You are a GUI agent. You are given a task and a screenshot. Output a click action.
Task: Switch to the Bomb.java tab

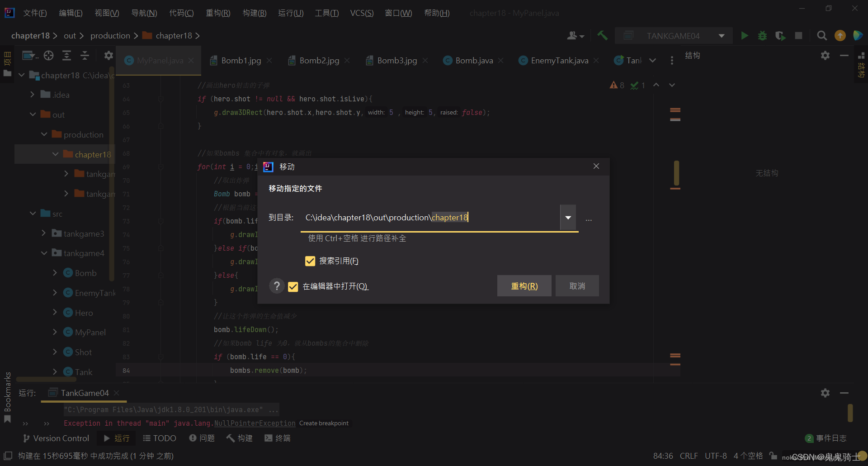(474, 60)
